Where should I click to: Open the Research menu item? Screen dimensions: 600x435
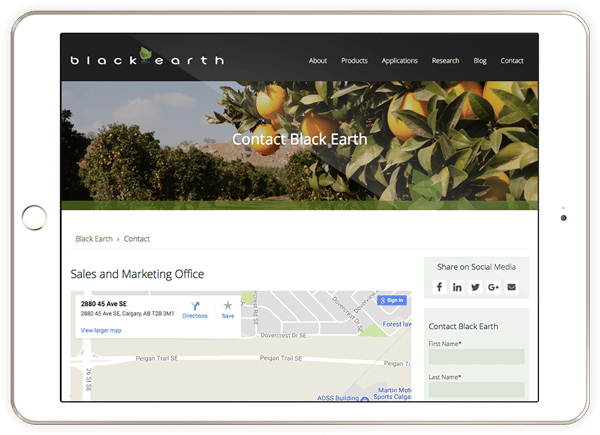click(445, 61)
